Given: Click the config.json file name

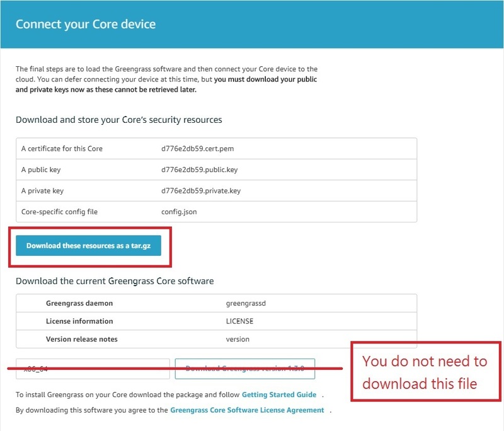Looking at the screenshot, I should coord(179,212).
